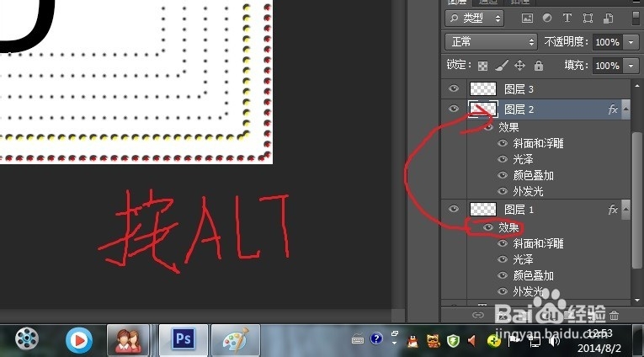
Task: Open the 填充 fill slider arrow
Action: coord(631,66)
